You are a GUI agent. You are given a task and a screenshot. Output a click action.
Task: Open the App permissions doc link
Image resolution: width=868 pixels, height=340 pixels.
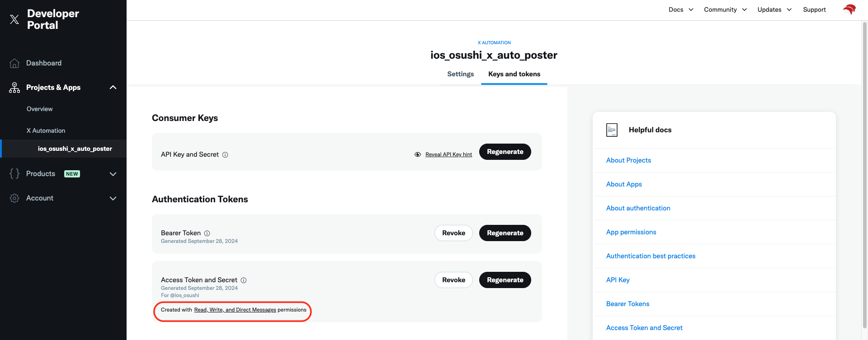pos(631,232)
